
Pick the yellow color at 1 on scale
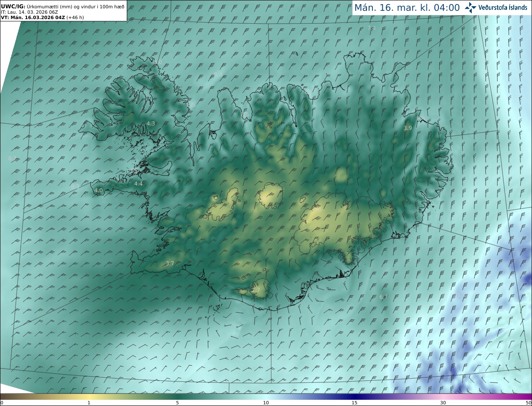point(89,396)
